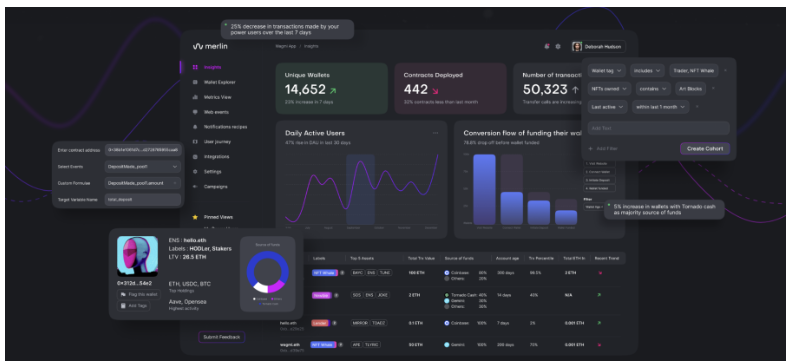Open User journey in the sidebar

point(217,142)
